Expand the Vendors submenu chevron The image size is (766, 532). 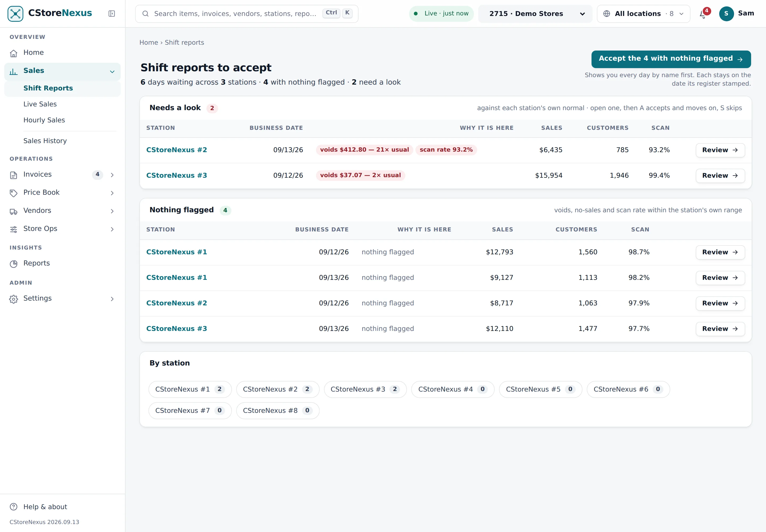(112, 211)
